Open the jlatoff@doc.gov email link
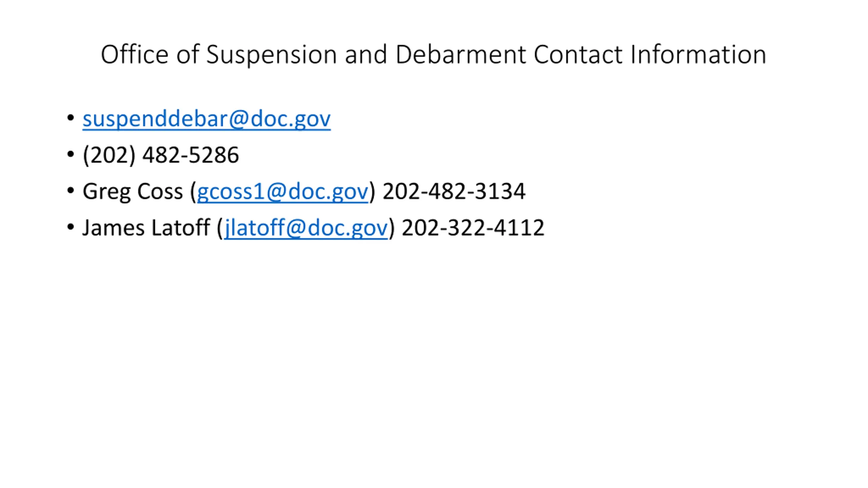 pos(306,228)
